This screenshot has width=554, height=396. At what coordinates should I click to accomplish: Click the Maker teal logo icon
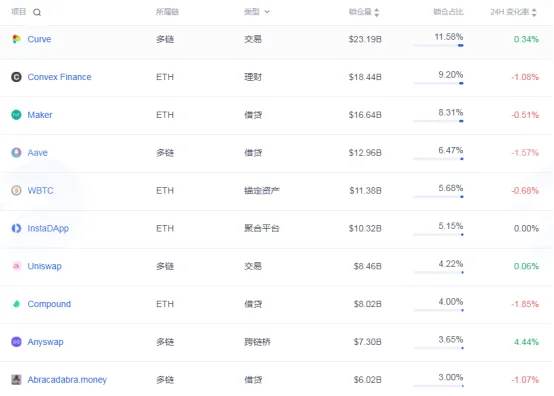(16, 115)
